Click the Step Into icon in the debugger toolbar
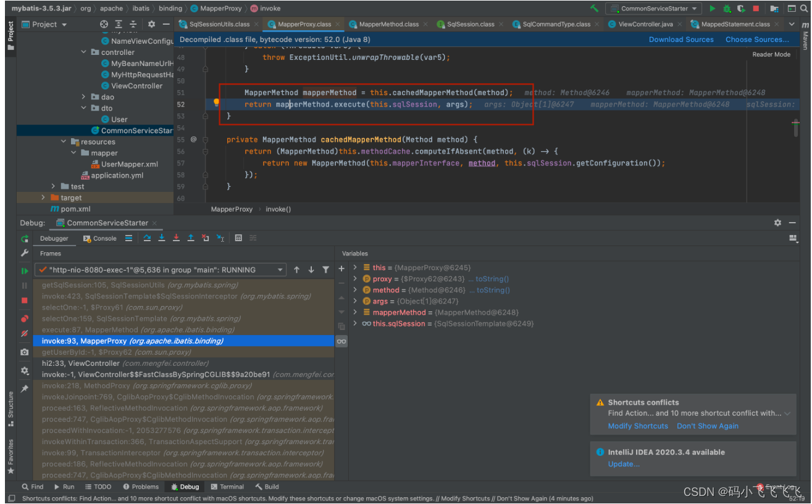The width and height of the screenshot is (812, 504). (x=162, y=238)
